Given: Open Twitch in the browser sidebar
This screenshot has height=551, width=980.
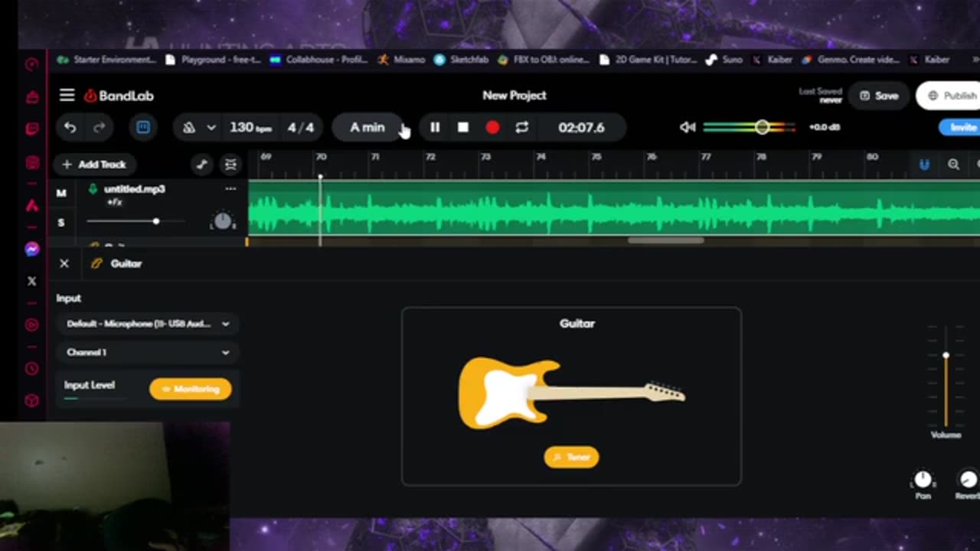Looking at the screenshot, I should [x=31, y=129].
